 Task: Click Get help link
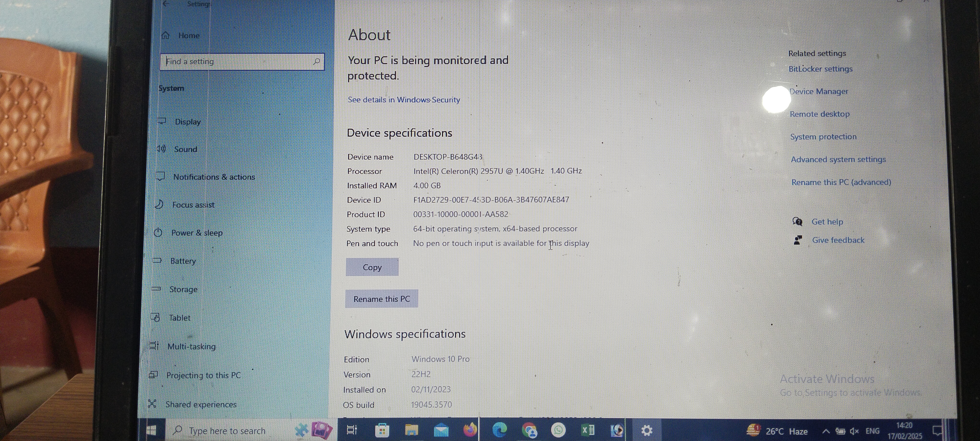827,222
